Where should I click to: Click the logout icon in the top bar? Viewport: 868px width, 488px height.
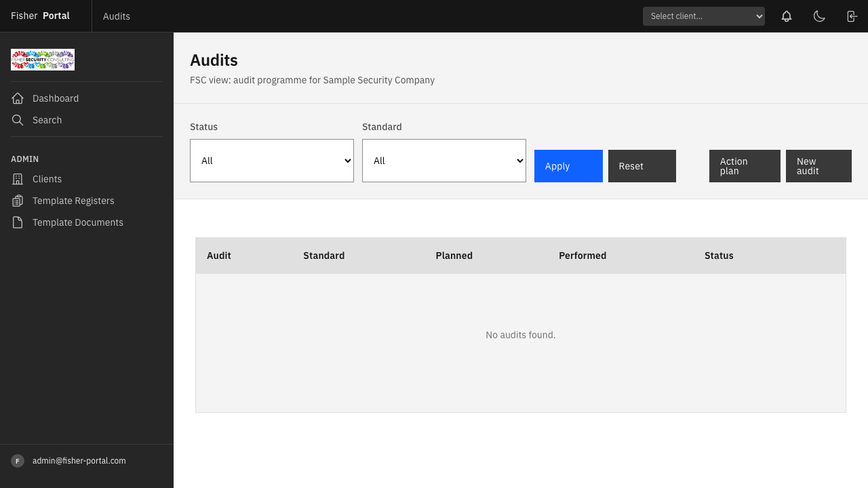(851, 16)
